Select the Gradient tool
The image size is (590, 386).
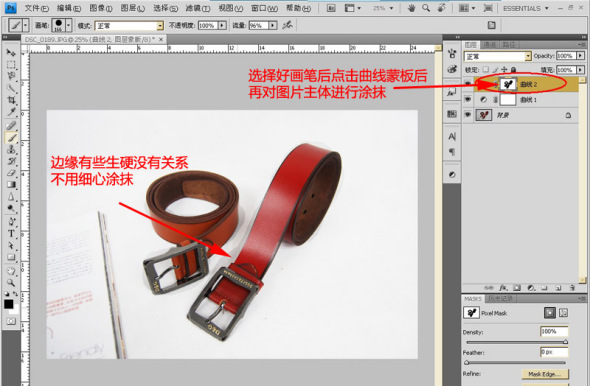click(11, 185)
